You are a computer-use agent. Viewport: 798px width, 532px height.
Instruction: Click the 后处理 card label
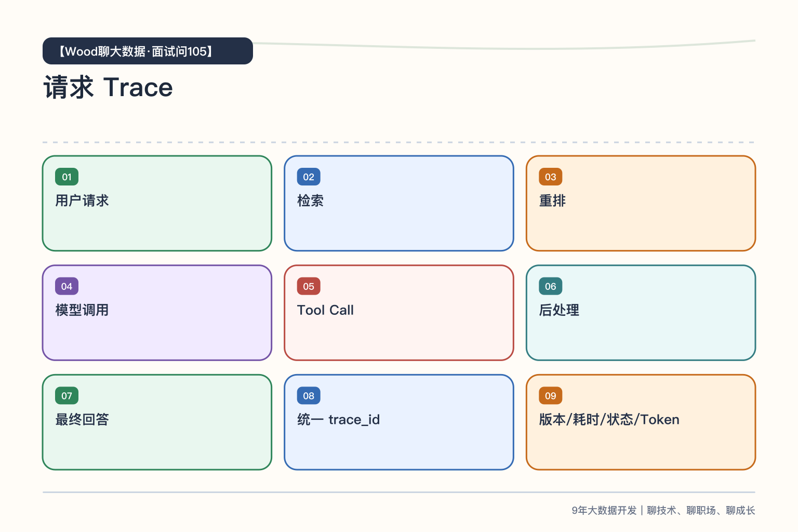coord(559,310)
